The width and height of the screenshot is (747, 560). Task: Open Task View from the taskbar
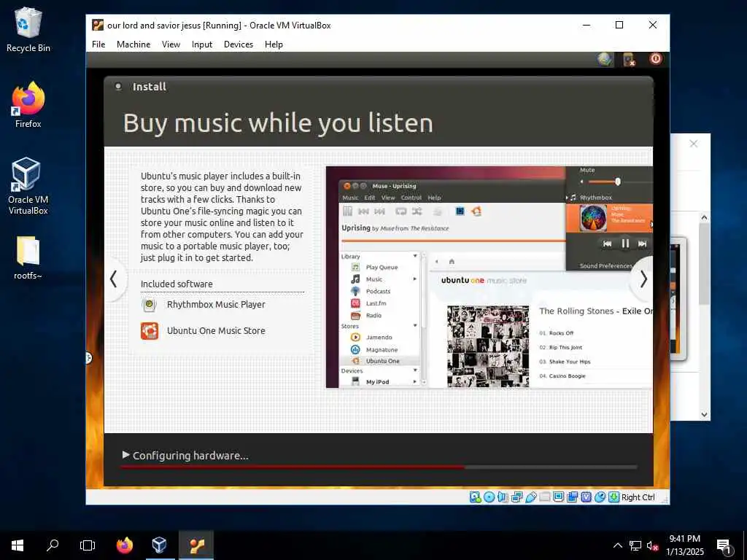click(x=88, y=545)
